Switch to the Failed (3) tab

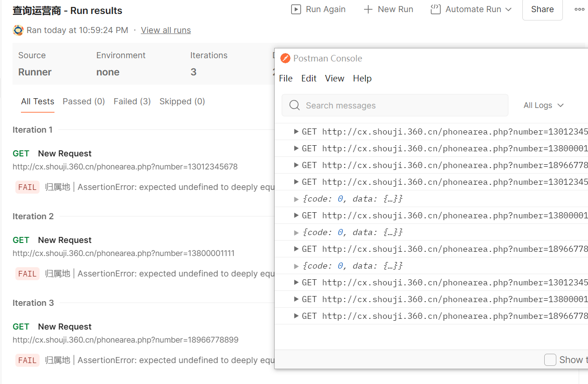tap(132, 101)
